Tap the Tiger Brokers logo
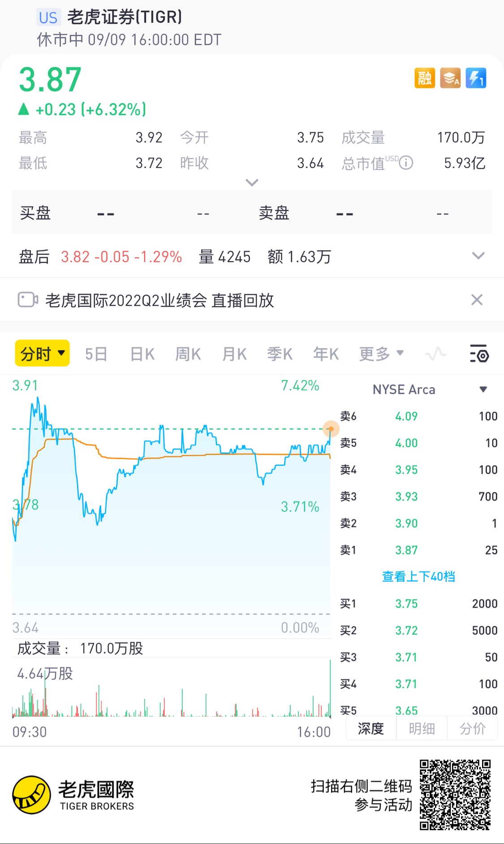Image resolution: width=504 pixels, height=844 pixels. [x=73, y=795]
